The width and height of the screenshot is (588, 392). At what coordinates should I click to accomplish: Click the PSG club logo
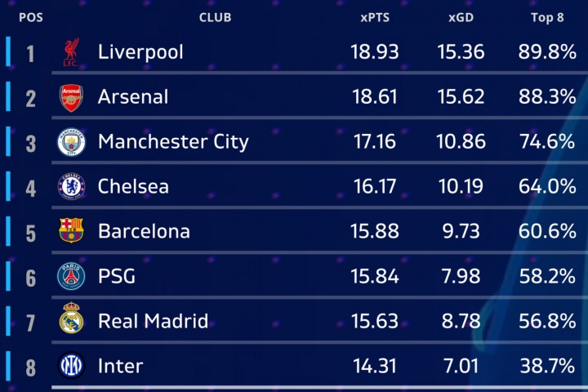point(71,277)
